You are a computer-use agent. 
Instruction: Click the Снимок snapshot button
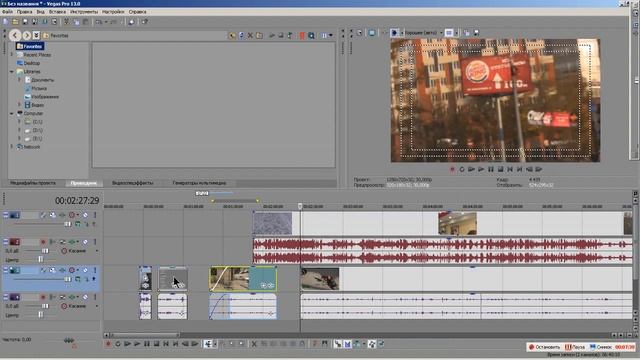coord(601,347)
